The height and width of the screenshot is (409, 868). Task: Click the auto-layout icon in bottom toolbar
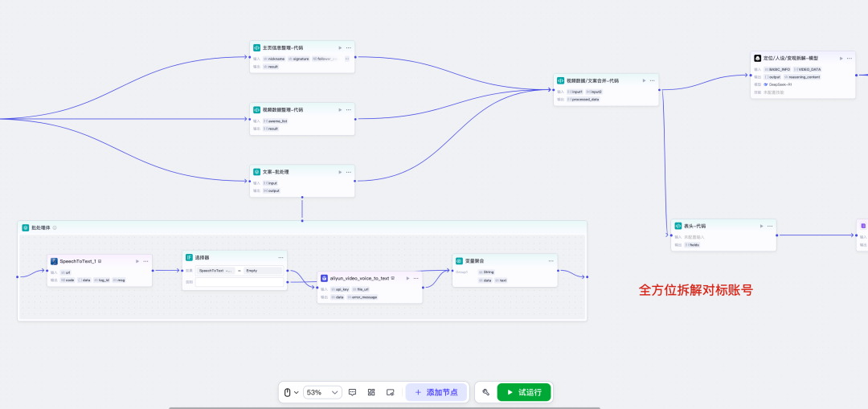pyautogui.click(x=371, y=392)
